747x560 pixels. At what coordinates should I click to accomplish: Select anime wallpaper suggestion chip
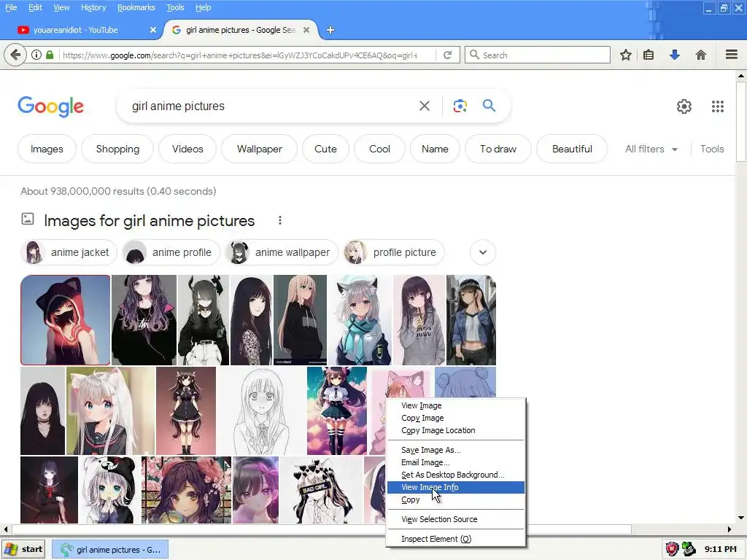pos(282,252)
